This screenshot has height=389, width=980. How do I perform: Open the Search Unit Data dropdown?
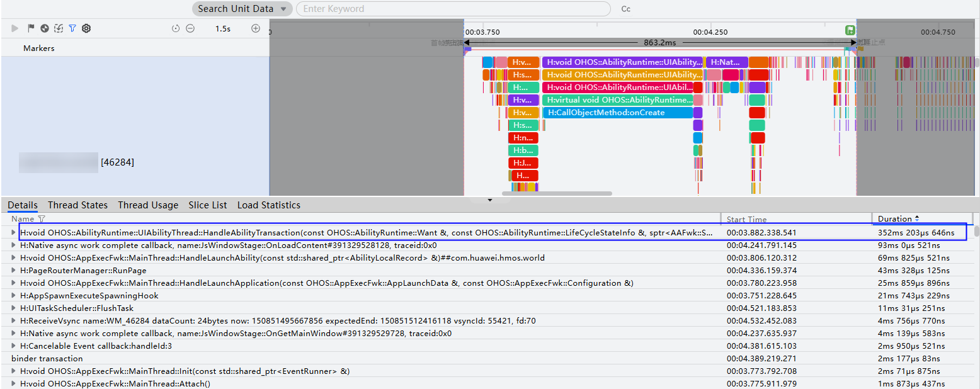point(242,9)
